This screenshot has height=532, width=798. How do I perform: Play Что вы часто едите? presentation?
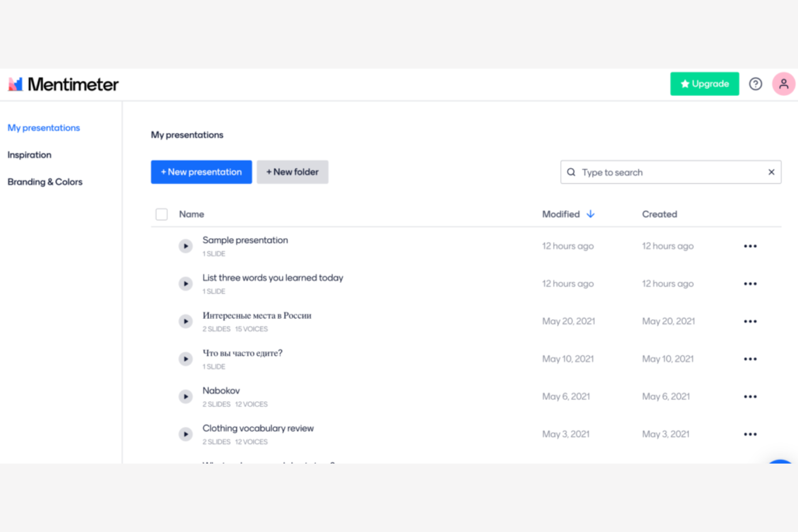tap(185, 359)
